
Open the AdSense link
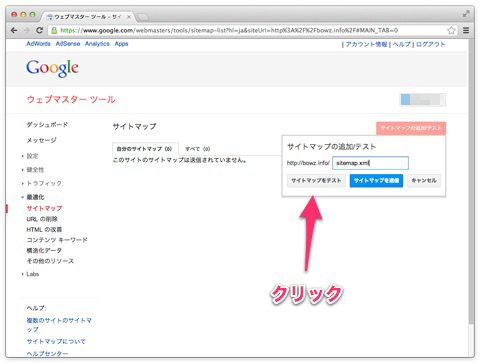pos(68,44)
